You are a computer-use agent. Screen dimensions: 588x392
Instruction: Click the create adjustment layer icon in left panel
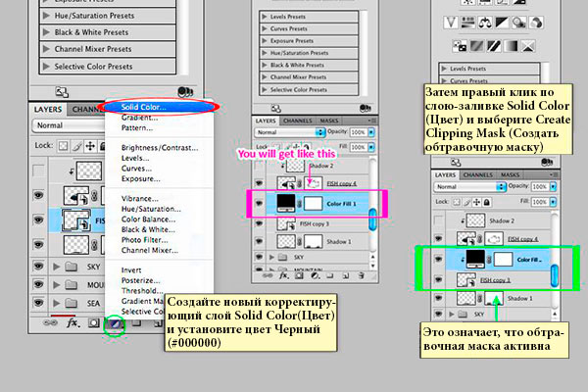(x=115, y=323)
